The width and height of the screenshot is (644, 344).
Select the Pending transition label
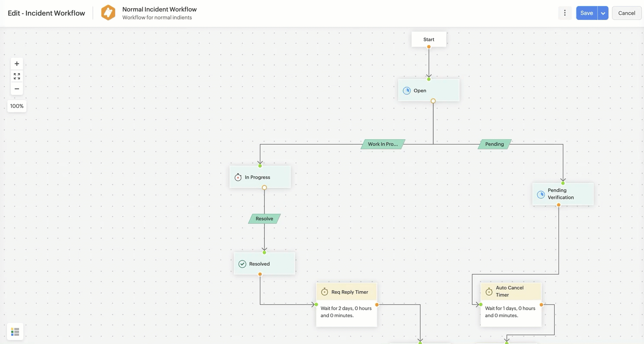click(494, 144)
